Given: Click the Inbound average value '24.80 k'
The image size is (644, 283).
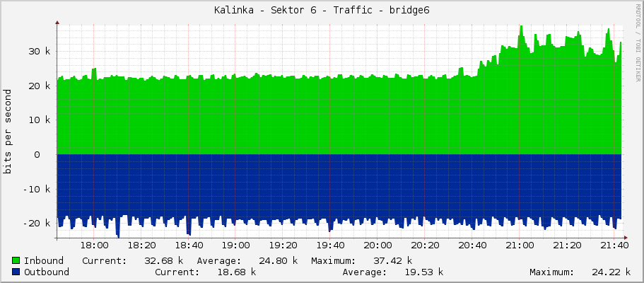Looking at the screenshot, I should (x=278, y=260).
